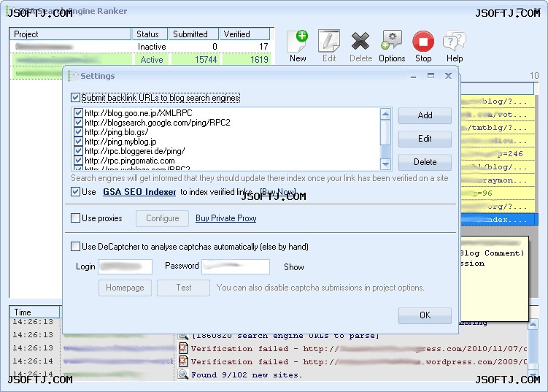Image resolution: width=548 pixels, height=392 pixels.
Task: Select the URL row containing '/tmtblg/?'
Action: [x=497, y=128]
